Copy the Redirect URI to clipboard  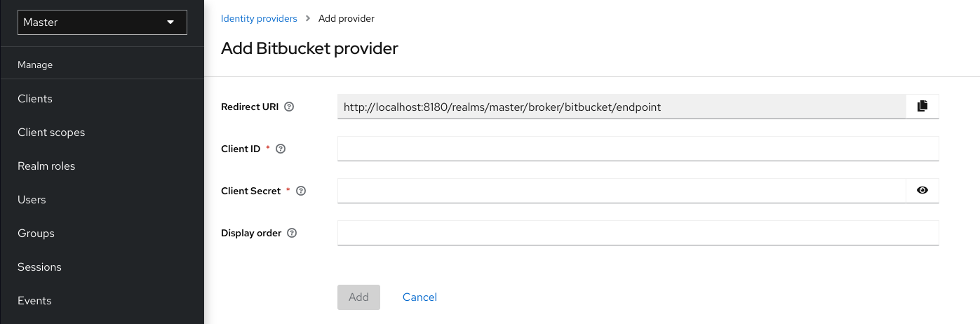pos(922,107)
